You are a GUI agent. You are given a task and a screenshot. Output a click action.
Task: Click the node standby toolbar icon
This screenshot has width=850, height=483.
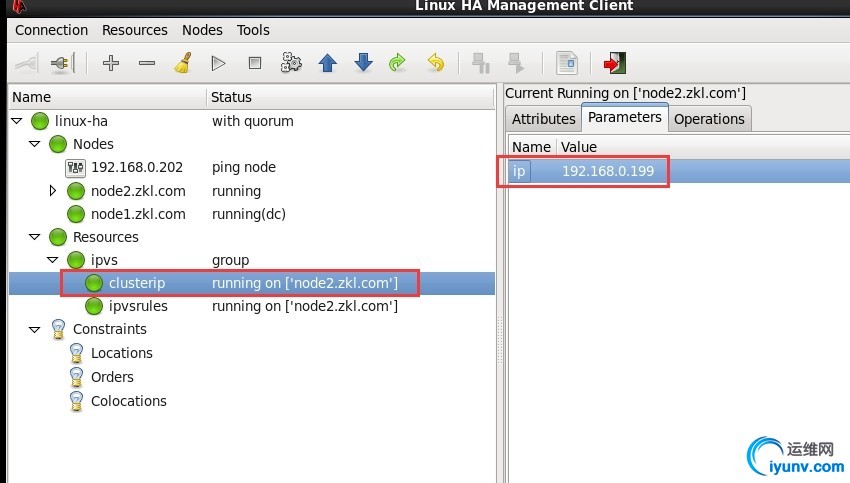pos(480,63)
